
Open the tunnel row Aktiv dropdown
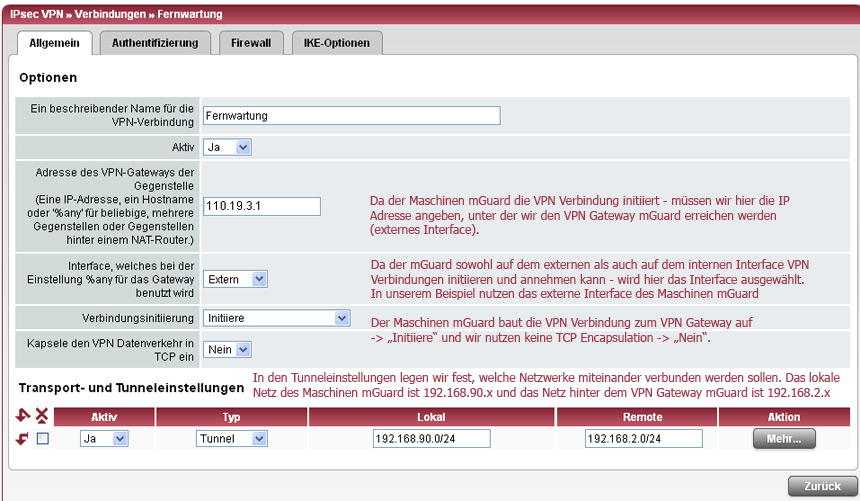(x=104, y=439)
